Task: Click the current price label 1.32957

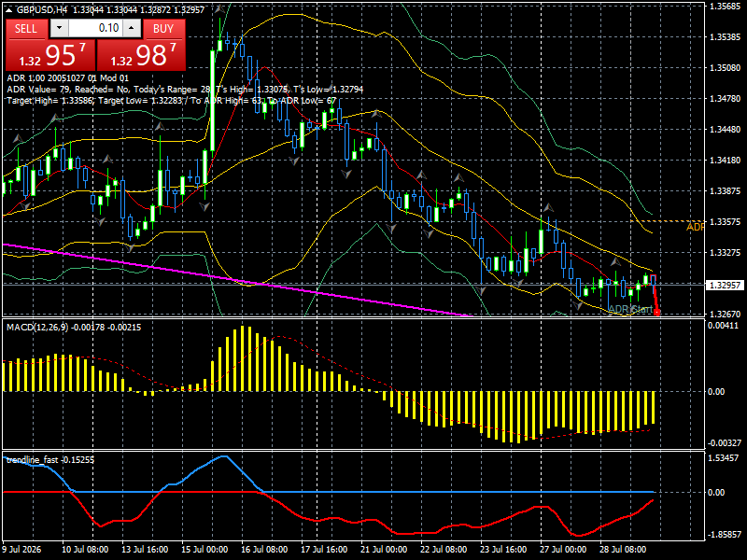Action: point(725,285)
